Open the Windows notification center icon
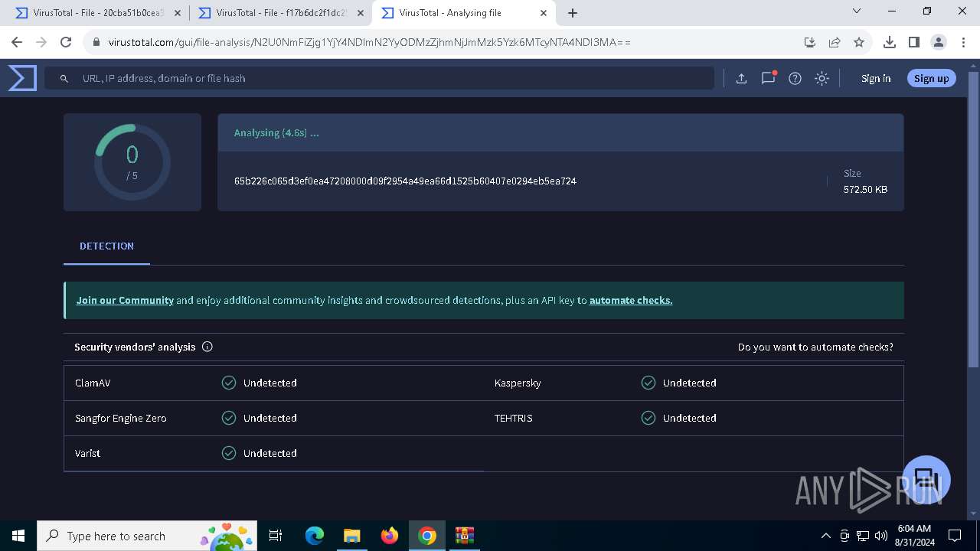 955,536
